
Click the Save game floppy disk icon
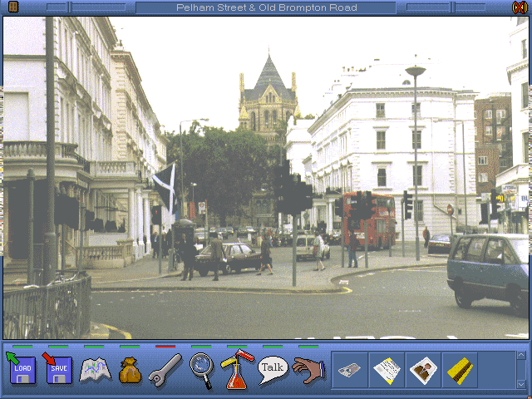(58, 368)
